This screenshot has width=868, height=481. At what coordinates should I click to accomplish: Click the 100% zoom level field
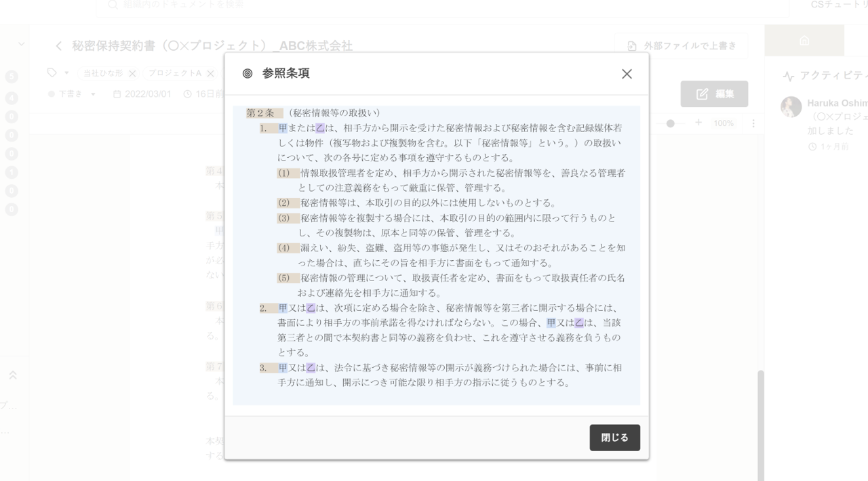pos(724,123)
